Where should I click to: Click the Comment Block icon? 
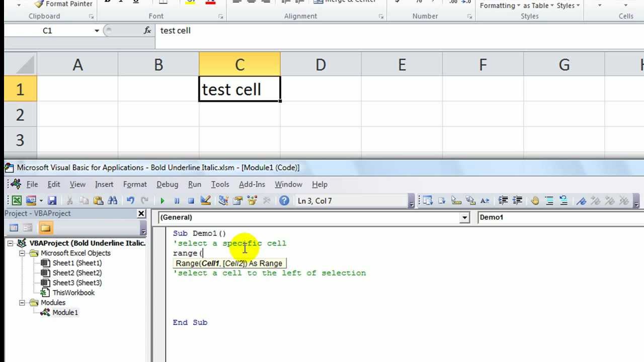click(549, 201)
